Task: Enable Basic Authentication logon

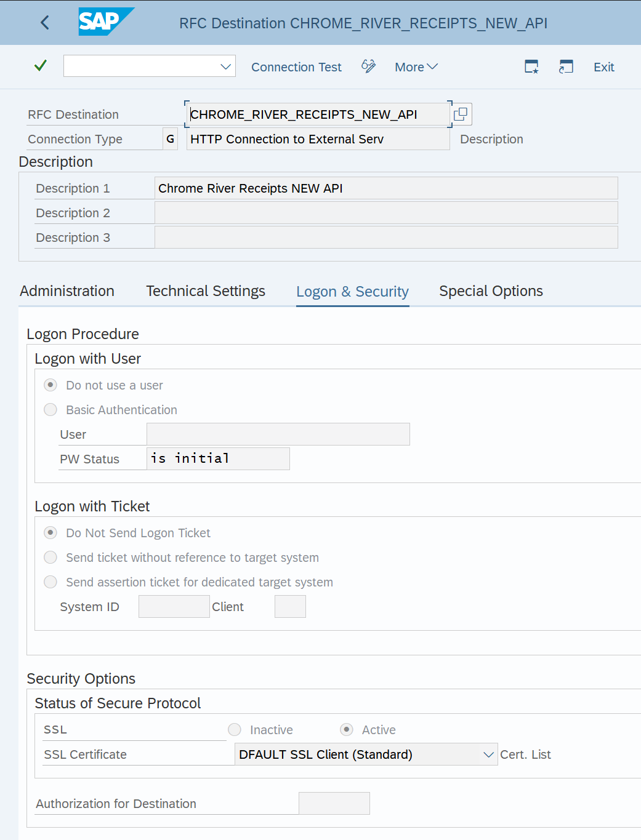Action: [x=50, y=409]
